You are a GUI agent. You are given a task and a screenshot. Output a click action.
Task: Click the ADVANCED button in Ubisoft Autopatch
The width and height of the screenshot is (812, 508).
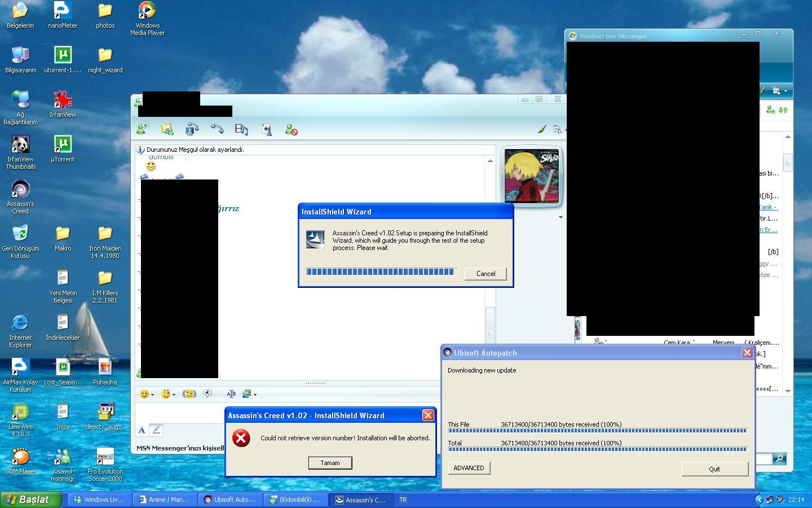(469, 468)
